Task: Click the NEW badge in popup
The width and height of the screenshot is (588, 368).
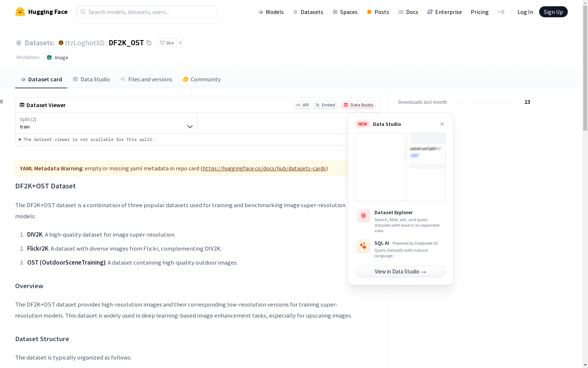Action: click(363, 124)
